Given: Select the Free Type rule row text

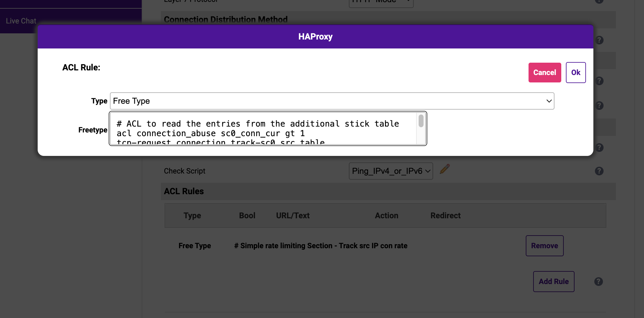Looking at the screenshot, I should (195, 246).
